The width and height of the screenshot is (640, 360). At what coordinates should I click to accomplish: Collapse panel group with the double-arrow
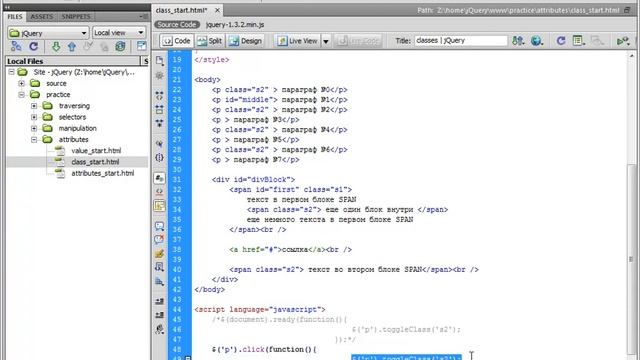(7, 7)
